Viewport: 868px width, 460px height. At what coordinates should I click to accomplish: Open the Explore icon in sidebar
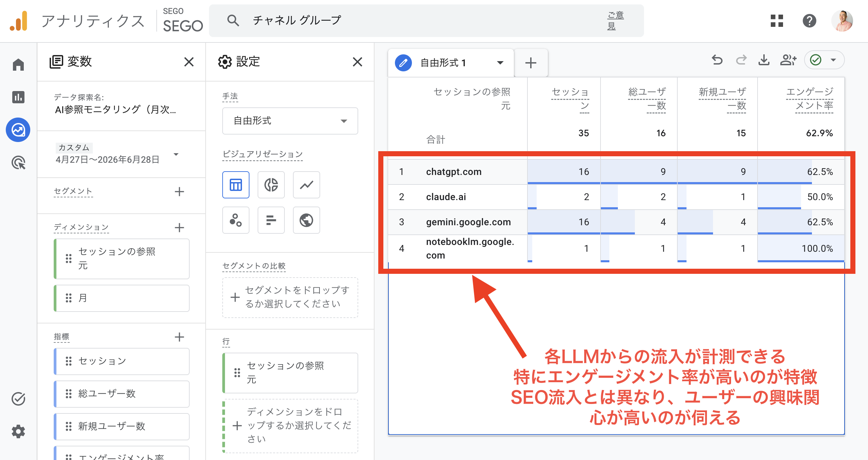pyautogui.click(x=18, y=130)
